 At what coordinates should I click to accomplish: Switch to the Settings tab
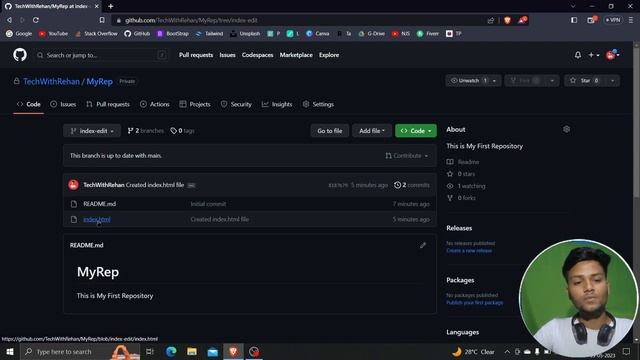(x=318, y=104)
